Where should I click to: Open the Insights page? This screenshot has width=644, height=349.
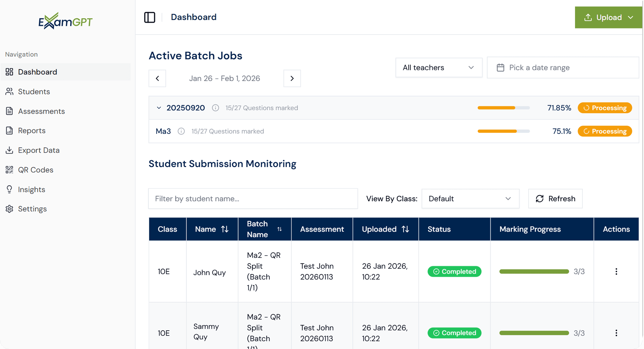(x=32, y=189)
